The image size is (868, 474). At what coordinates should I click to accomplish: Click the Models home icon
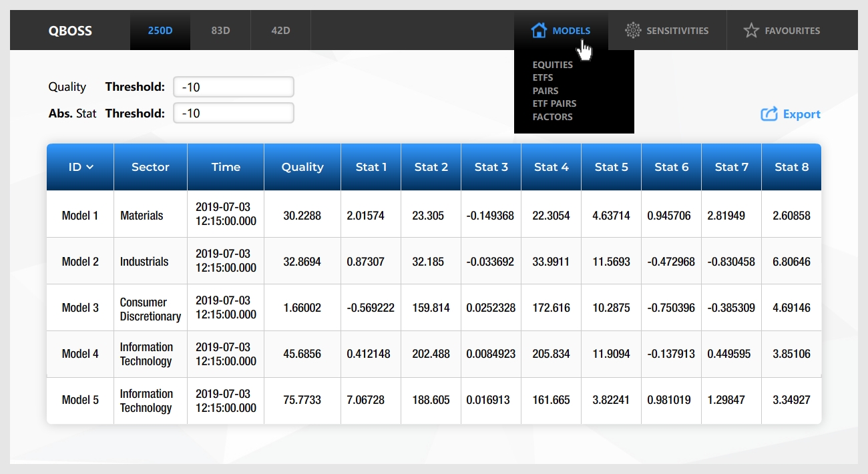pyautogui.click(x=539, y=30)
